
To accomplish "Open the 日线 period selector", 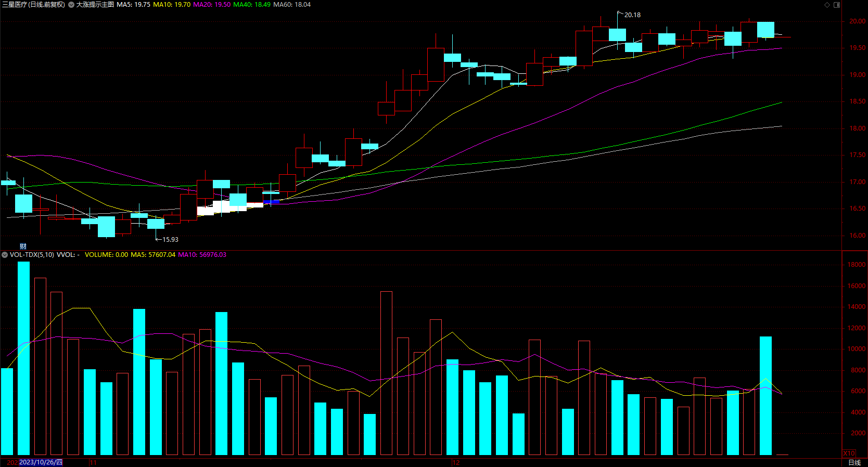I will coord(854,462).
